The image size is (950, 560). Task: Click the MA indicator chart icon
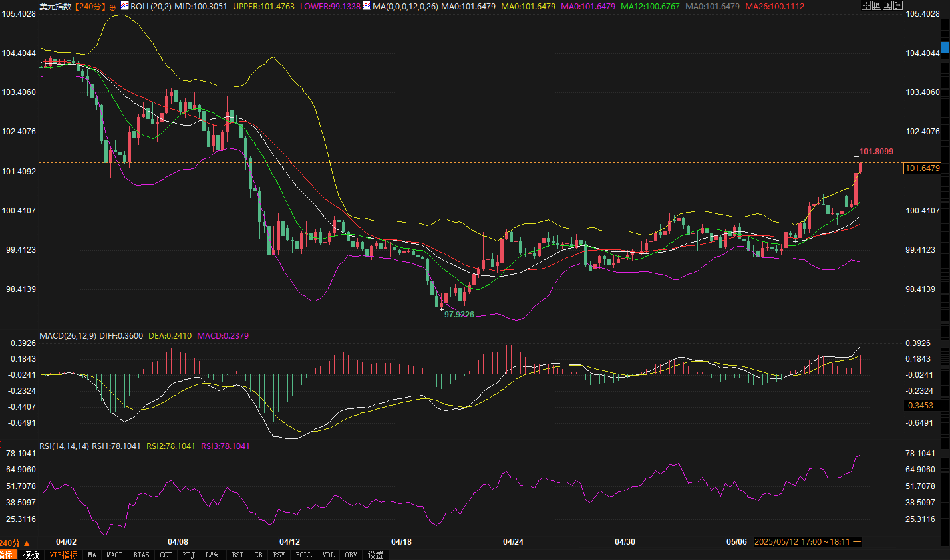[367, 5]
